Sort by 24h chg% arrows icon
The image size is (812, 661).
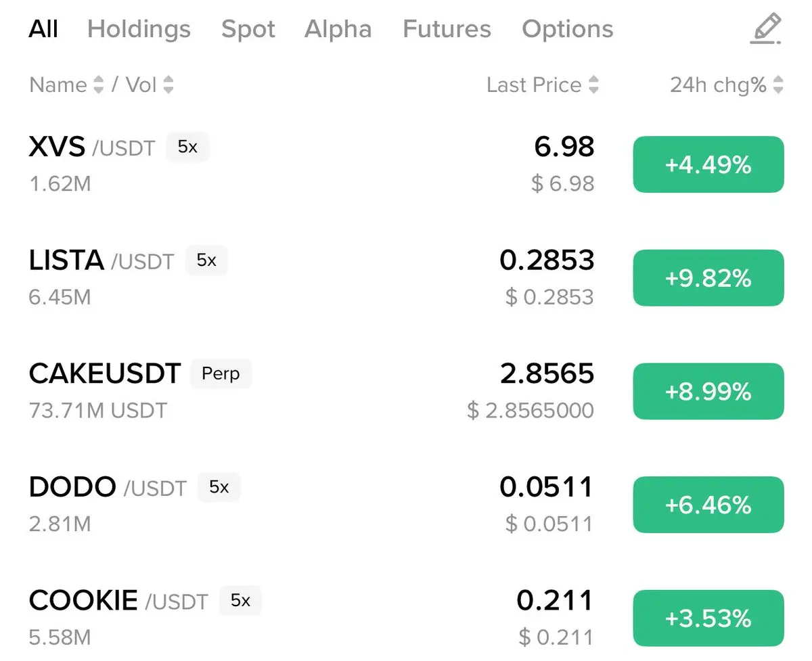coord(778,85)
